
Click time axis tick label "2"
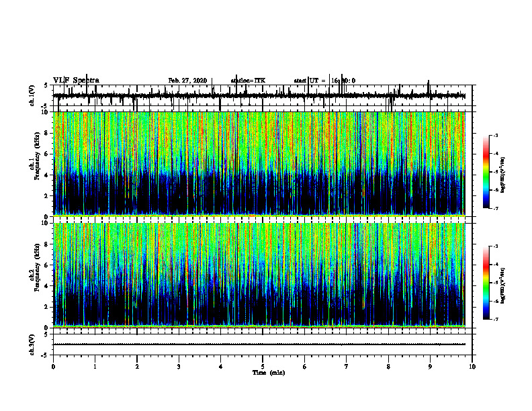(137, 367)
